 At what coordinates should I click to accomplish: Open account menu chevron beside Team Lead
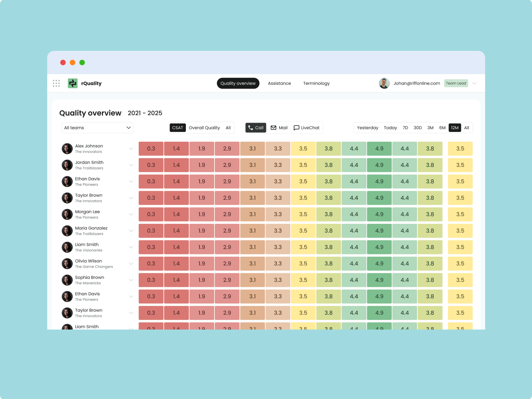(474, 83)
